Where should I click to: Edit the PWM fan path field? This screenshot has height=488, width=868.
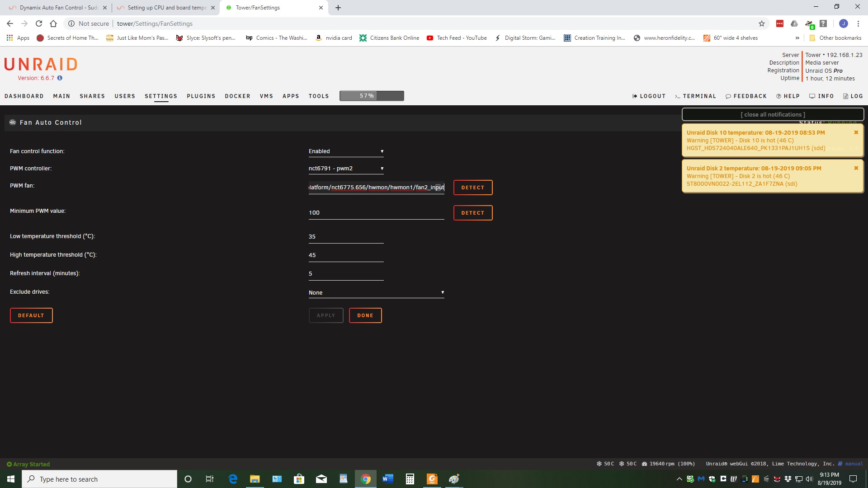(x=376, y=188)
